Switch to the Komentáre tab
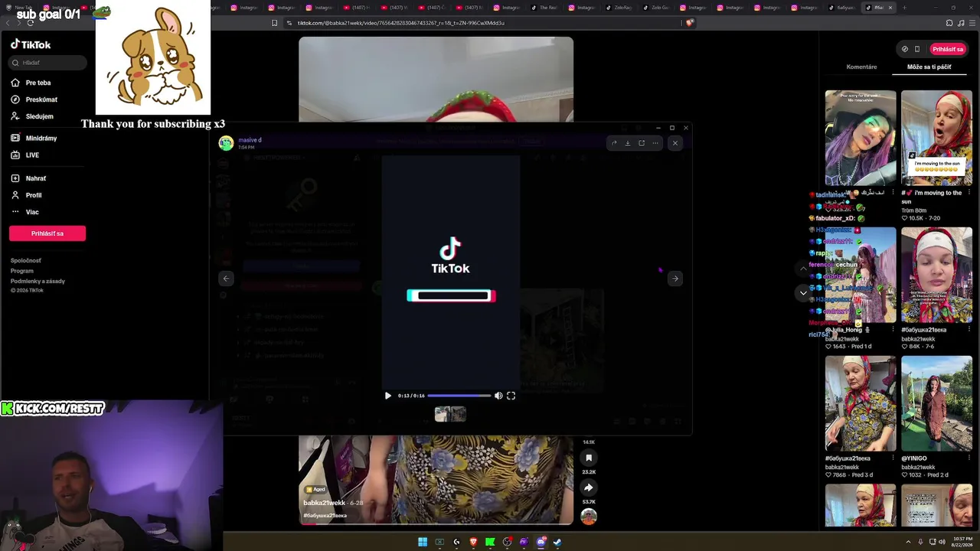Image resolution: width=980 pixels, height=551 pixels. click(861, 67)
